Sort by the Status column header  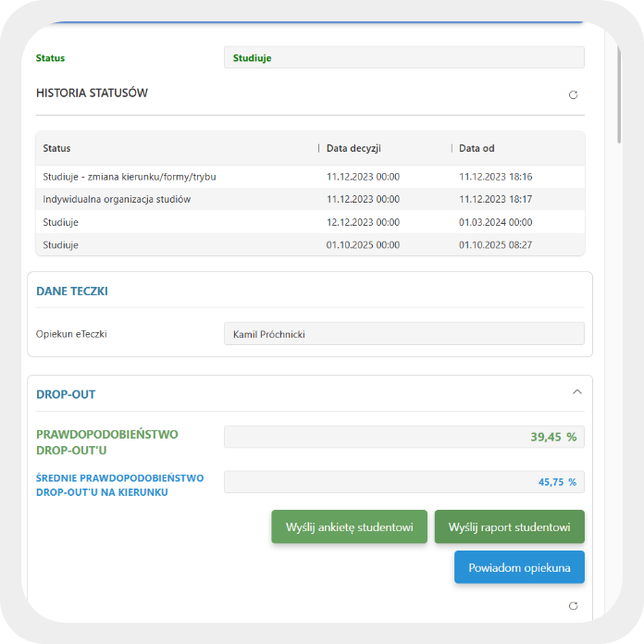tap(57, 148)
